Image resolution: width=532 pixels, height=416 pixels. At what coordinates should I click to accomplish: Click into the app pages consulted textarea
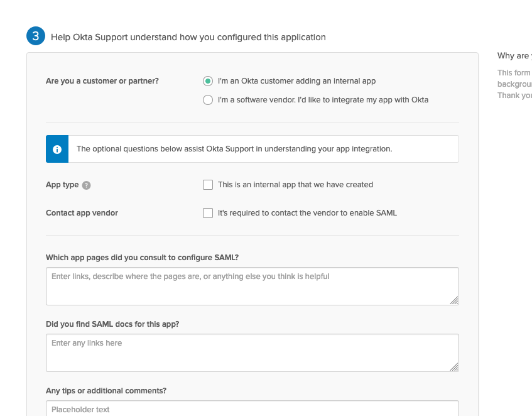click(x=251, y=286)
